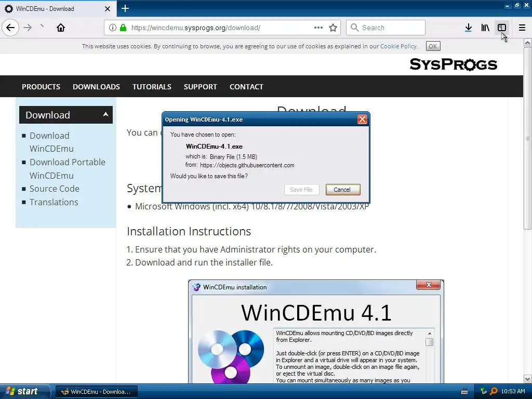The width and height of the screenshot is (532, 399).
Task: Open the Source Code sidebar link
Action: pyautogui.click(x=54, y=189)
